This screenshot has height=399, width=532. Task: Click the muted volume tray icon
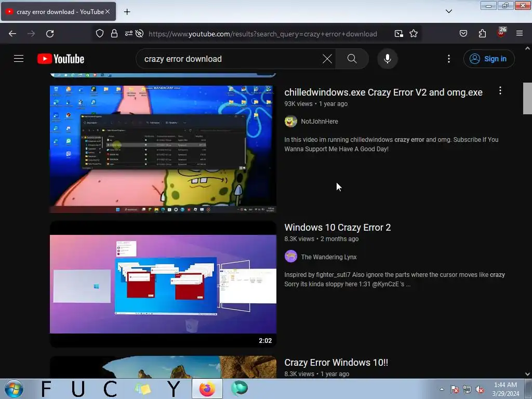point(480,389)
